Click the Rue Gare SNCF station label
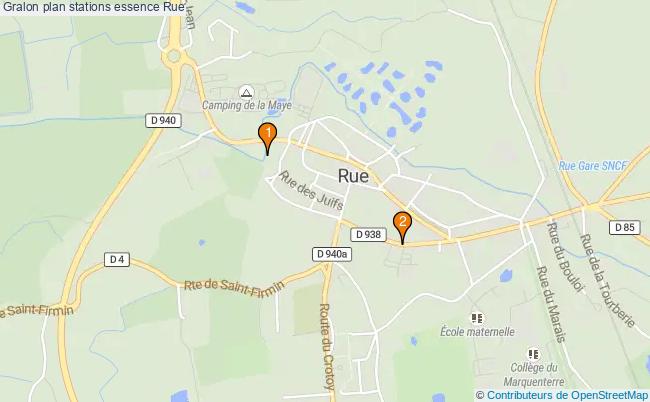Viewport: 650px width, 402px height. pyautogui.click(x=593, y=166)
